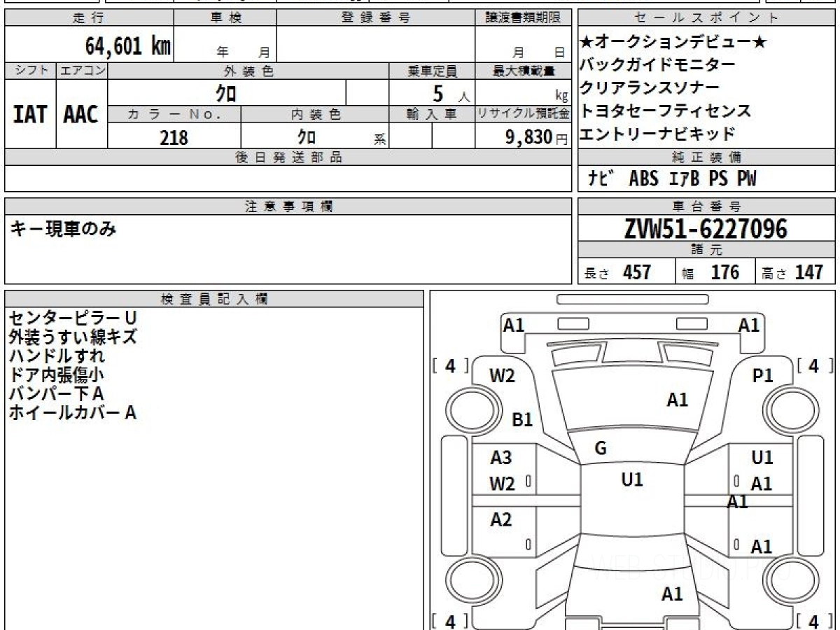Click the recycle deposit 9,830円
840x630 pixels.
536,137
